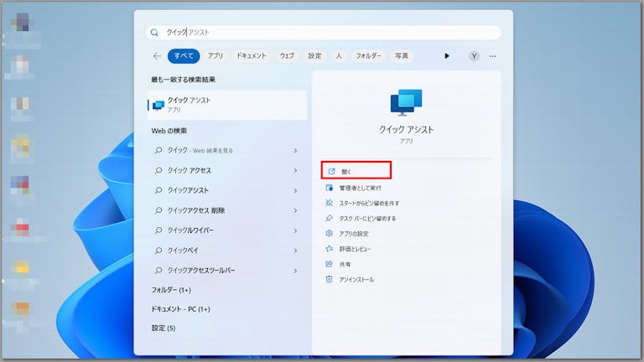Expand the arrow beside クイックペイ
This screenshot has width=644, height=362.
click(x=295, y=251)
